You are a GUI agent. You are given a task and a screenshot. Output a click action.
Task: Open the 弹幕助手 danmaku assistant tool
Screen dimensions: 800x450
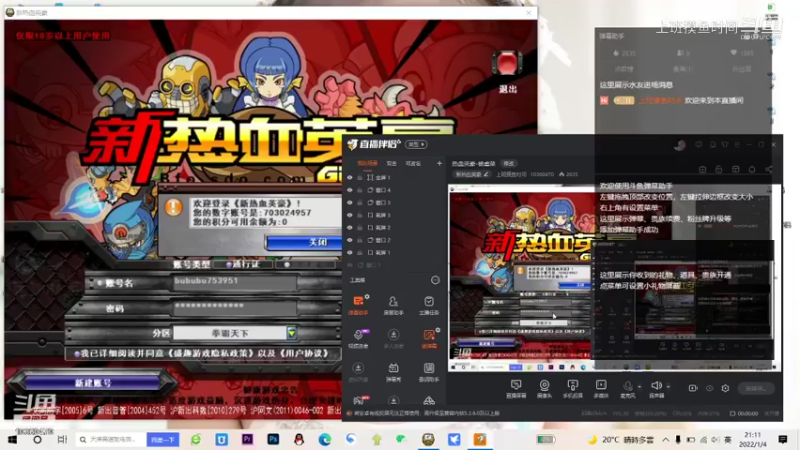[x=359, y=305]
